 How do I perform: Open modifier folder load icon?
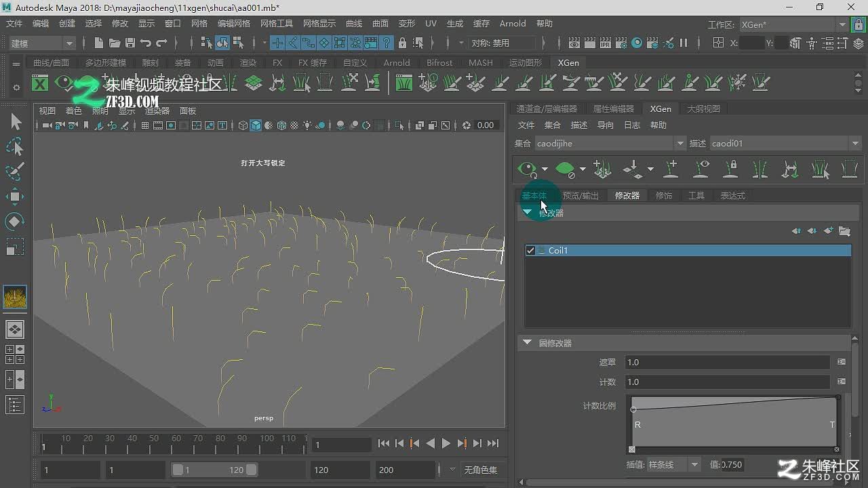[844, 231]
